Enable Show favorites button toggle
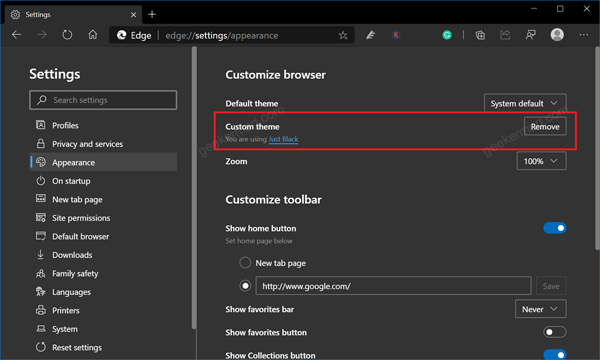600x360 pixels. (554, 332)
